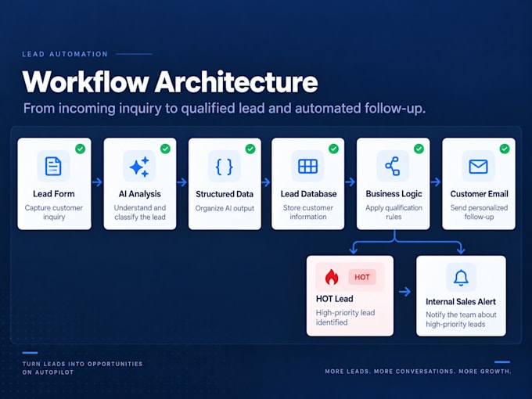532x399 pixels.
Task: Select the Internal Sales Alert card title
Action: (x=460, y=302)
